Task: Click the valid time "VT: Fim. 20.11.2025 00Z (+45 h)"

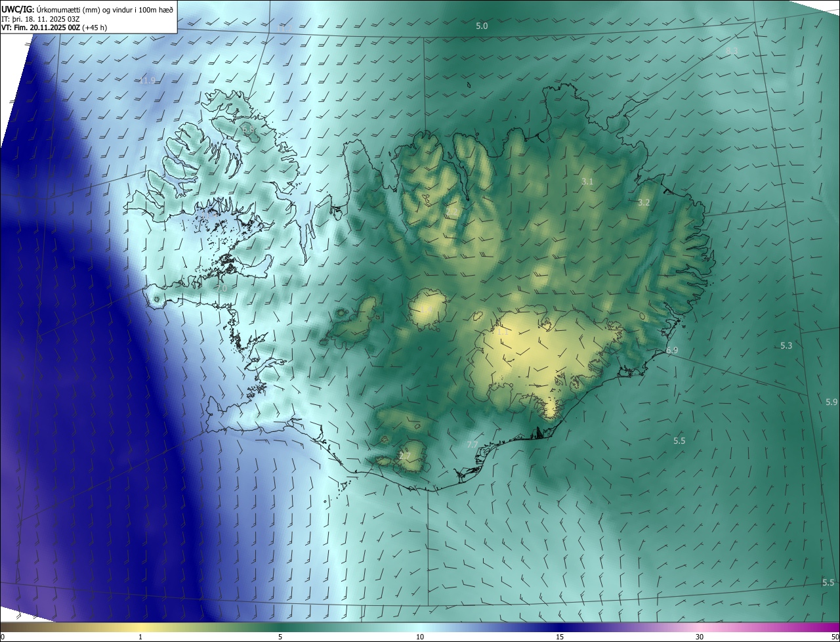Action: pos(54,28)
